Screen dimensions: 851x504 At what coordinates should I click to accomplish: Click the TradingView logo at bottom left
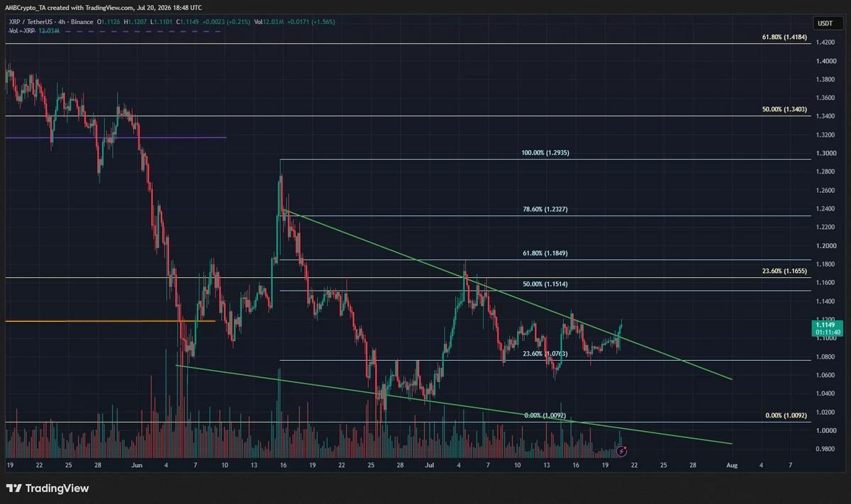(x=48, y=488)
